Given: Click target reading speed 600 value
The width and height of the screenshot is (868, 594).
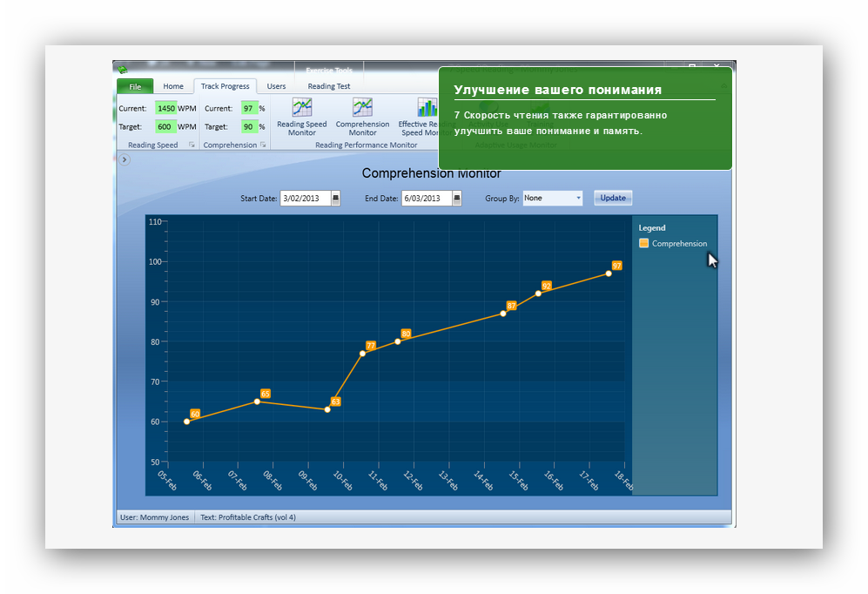Looking at the screenshot, I should pyautogui.click(x=165, y=127).
